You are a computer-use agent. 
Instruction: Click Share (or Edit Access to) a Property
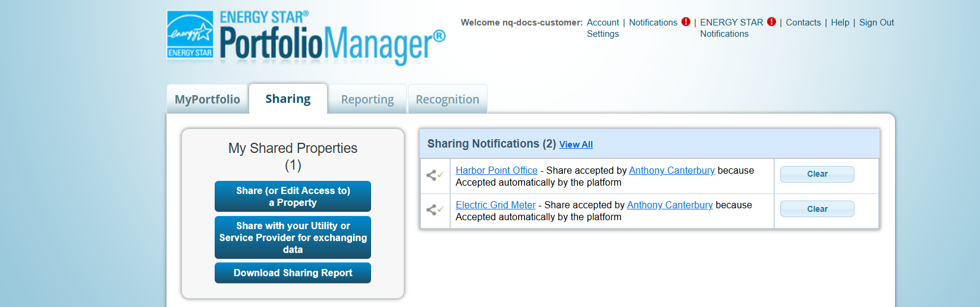point(293,196)
